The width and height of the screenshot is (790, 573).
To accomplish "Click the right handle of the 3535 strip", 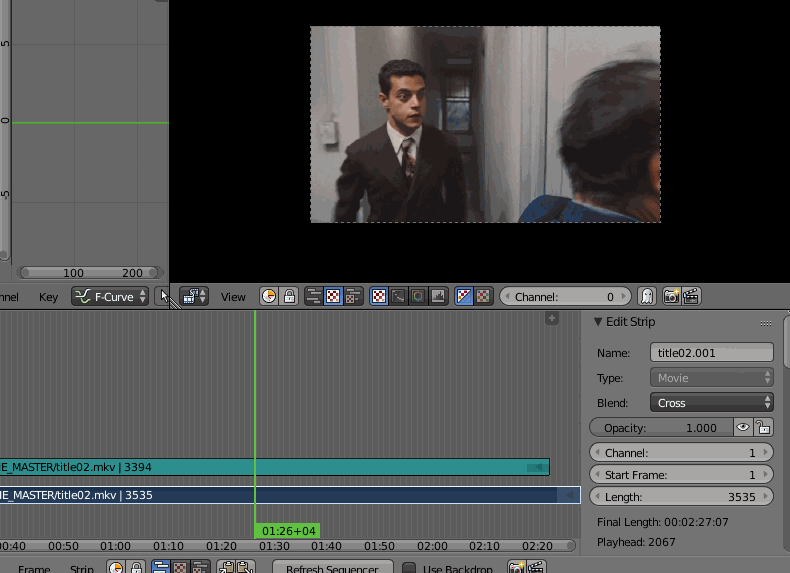I will tap(569, 495).
